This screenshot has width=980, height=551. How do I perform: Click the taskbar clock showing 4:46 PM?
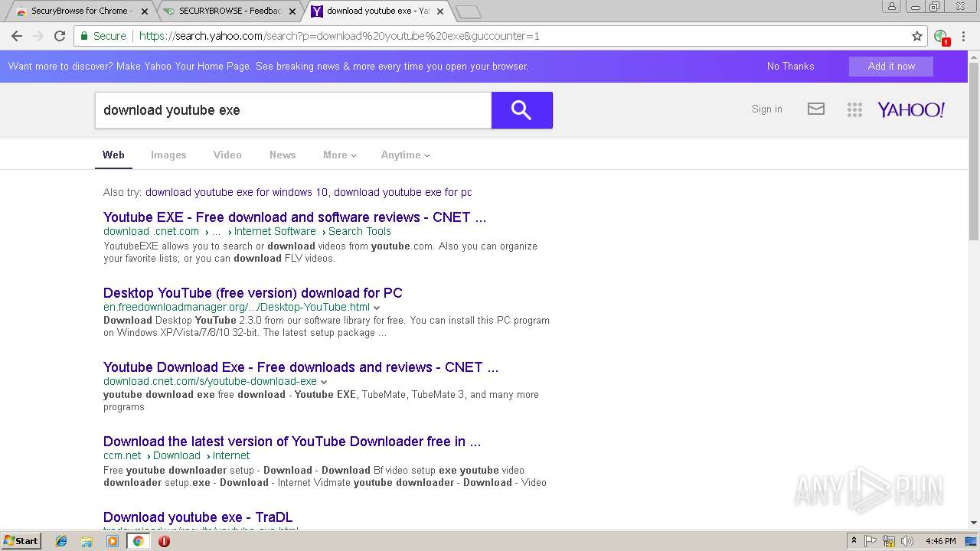point(940,541)
